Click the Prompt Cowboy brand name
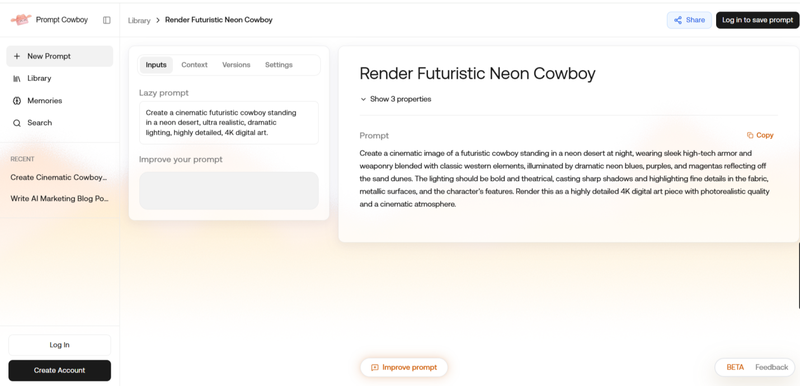This screenshot has width=800, height=386. coord(62,20)
